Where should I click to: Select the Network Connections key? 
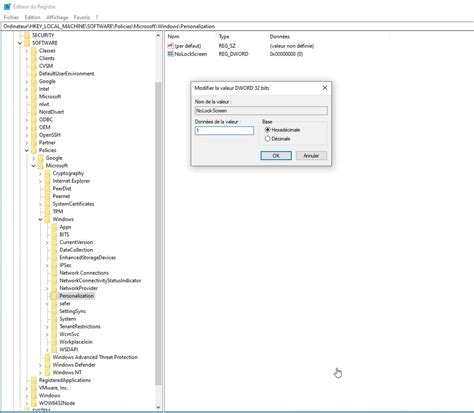pyautogui.click(x=84, y=273)
